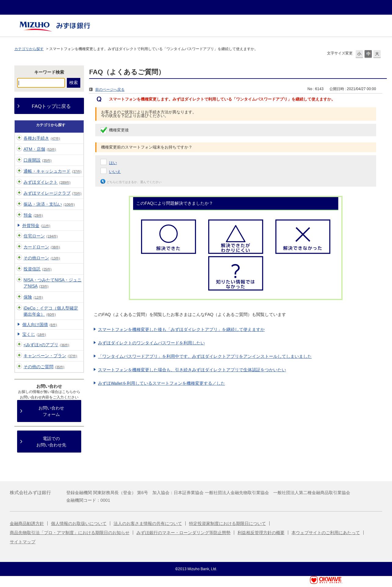The image size is (392, 587).
Task: Check the いいえ checkbox
Action: 103,171
